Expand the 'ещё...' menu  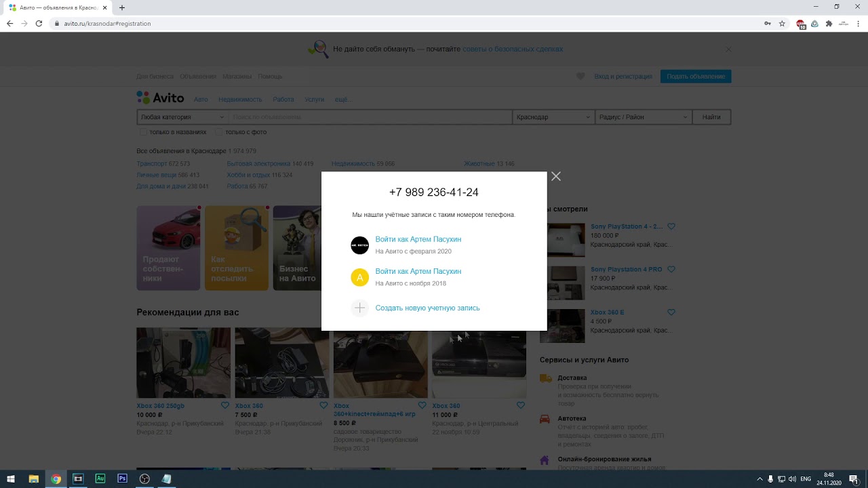coord(343,100)
